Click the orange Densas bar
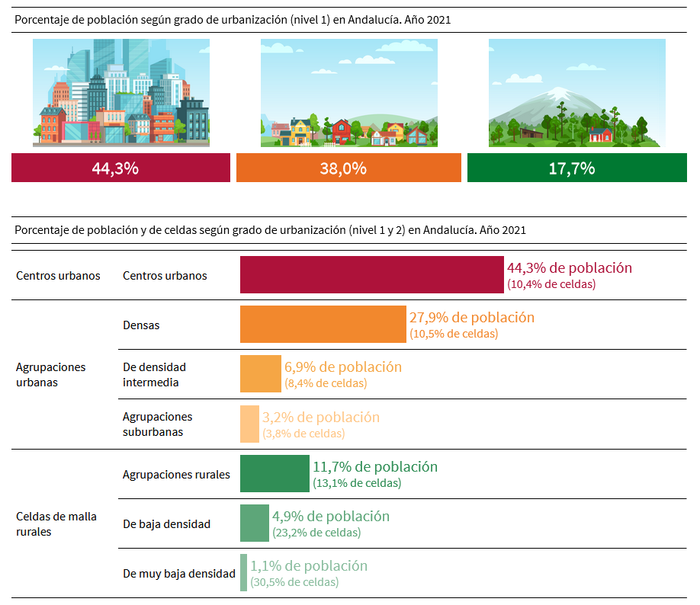This screenshot has width=700, height=605. pyautogui.click(x=323, y=325)
